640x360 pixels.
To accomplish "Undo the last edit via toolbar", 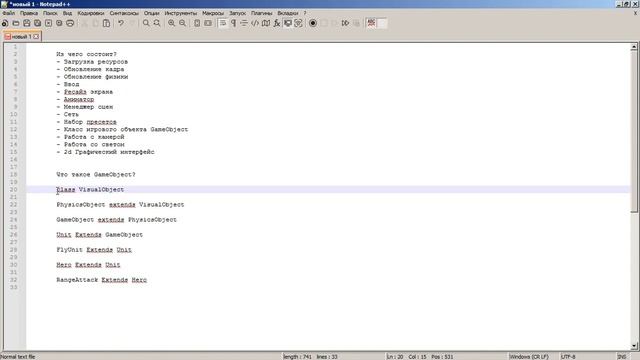I will [121, 23].
